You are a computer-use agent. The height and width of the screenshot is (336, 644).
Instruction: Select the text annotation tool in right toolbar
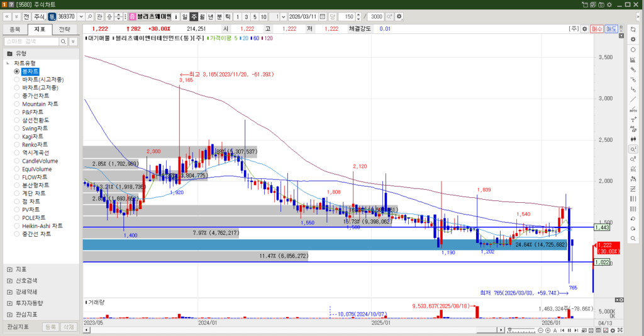pos(633,119)
